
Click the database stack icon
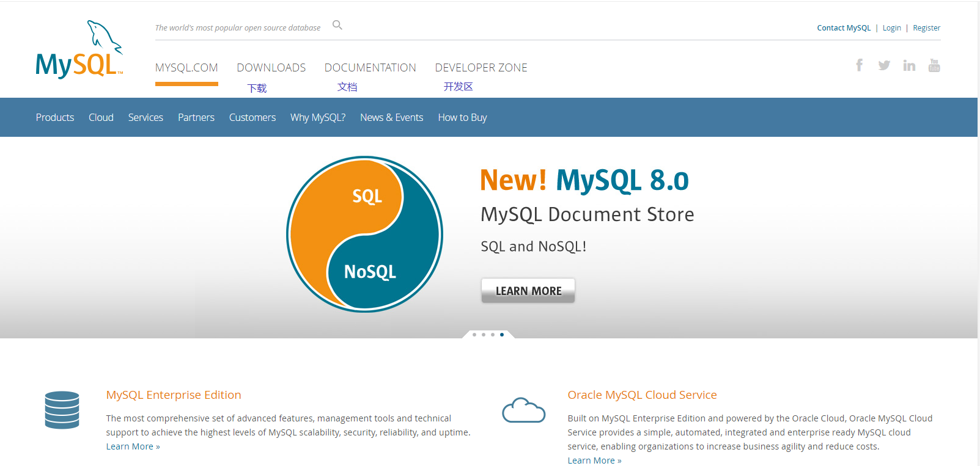62,410
